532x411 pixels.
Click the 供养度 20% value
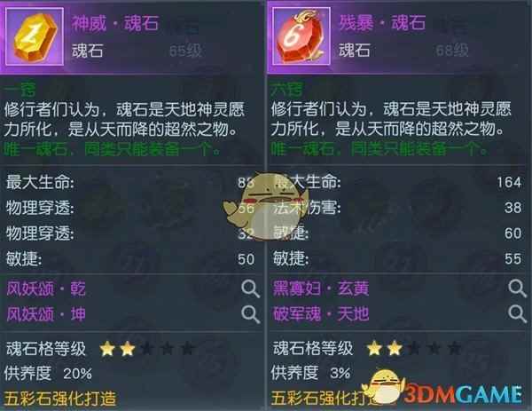pyautogui.click(x=78, y=374)
